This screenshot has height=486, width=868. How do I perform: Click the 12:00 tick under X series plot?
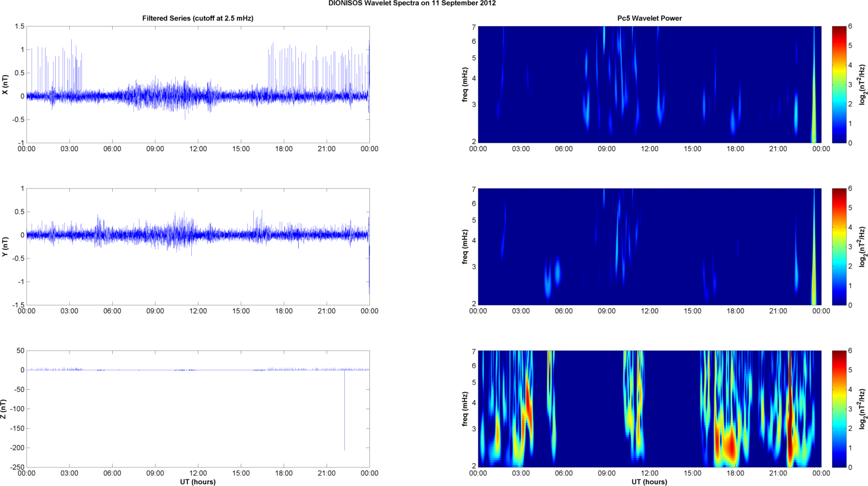click(x=198, y=149)
